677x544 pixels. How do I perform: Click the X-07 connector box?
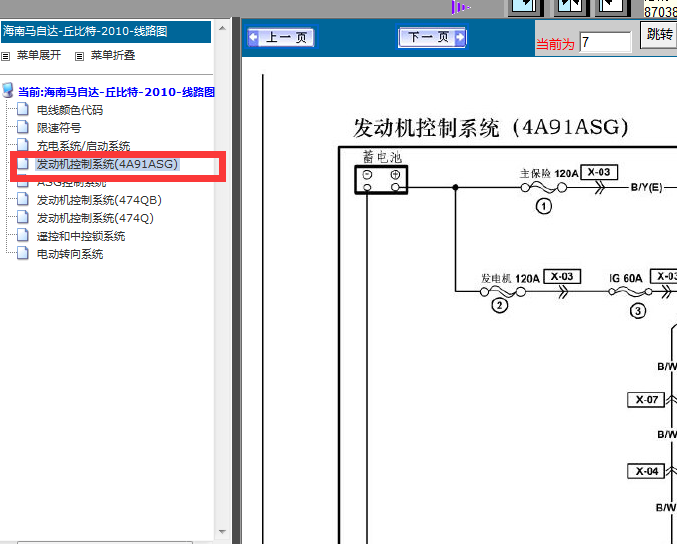pyautogui.click(x=646, y=400)
